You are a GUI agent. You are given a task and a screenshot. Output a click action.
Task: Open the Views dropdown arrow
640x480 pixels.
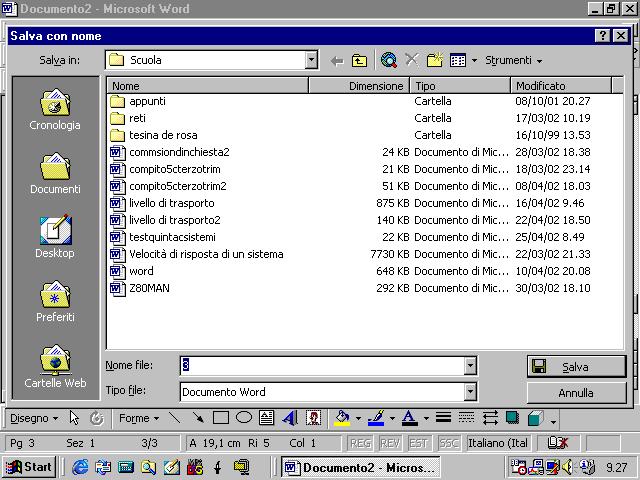pos(474,61)
